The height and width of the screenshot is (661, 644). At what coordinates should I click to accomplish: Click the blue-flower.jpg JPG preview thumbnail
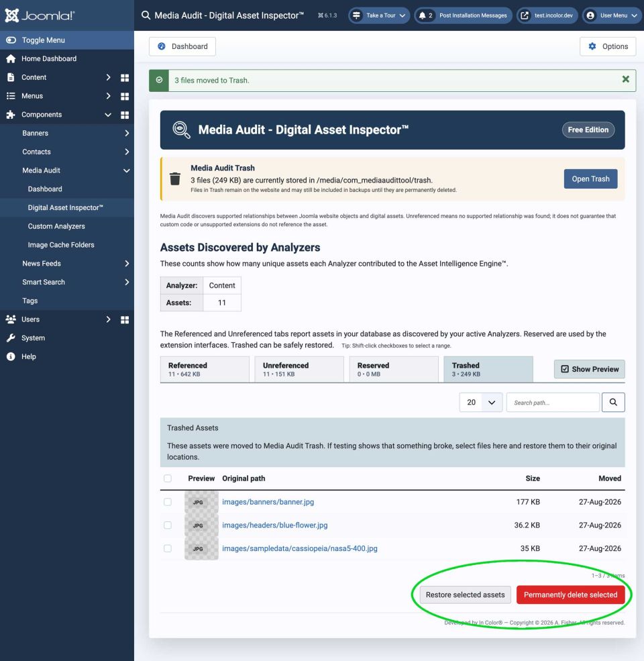coord(201,525)
